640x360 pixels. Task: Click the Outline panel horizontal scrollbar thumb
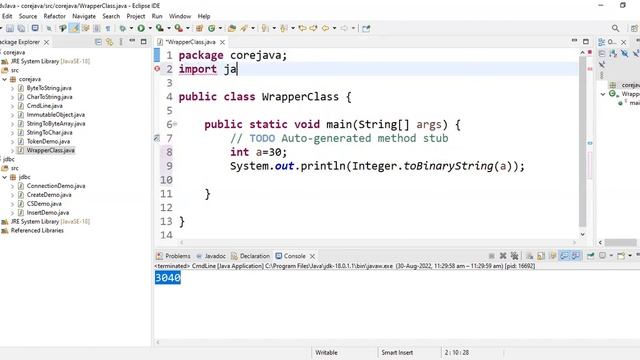click(x=620, y=242)
